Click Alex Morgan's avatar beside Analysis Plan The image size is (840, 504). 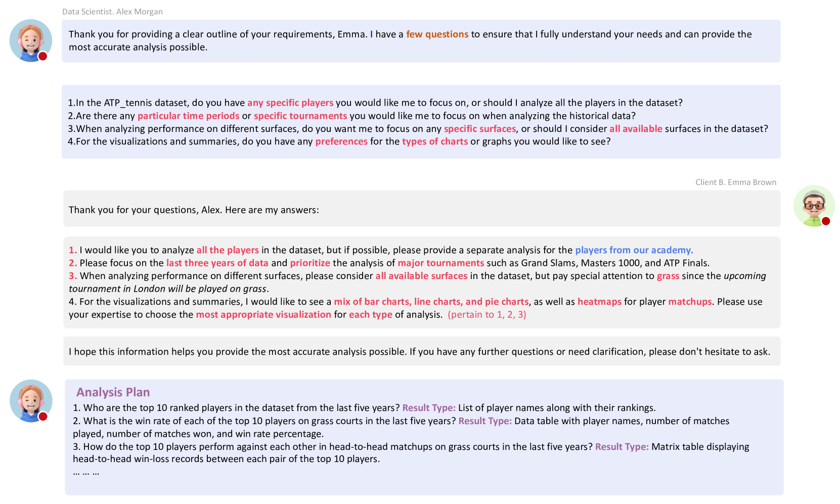[31, 401]
